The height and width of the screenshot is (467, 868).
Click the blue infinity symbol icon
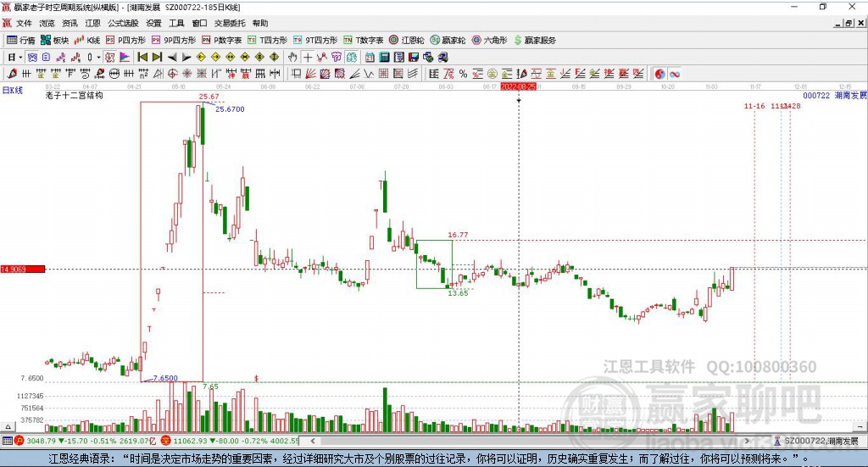(675, 74)
